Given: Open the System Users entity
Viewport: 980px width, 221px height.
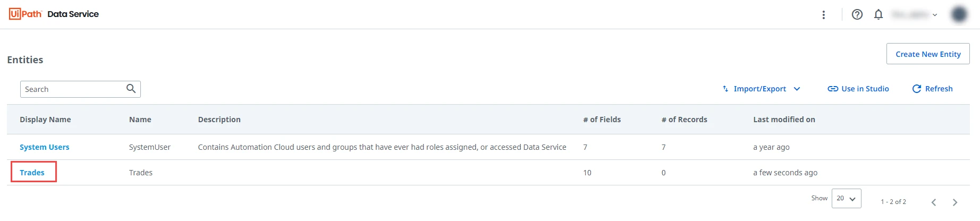Looking at the screenshot, I should tap(44, 147).
